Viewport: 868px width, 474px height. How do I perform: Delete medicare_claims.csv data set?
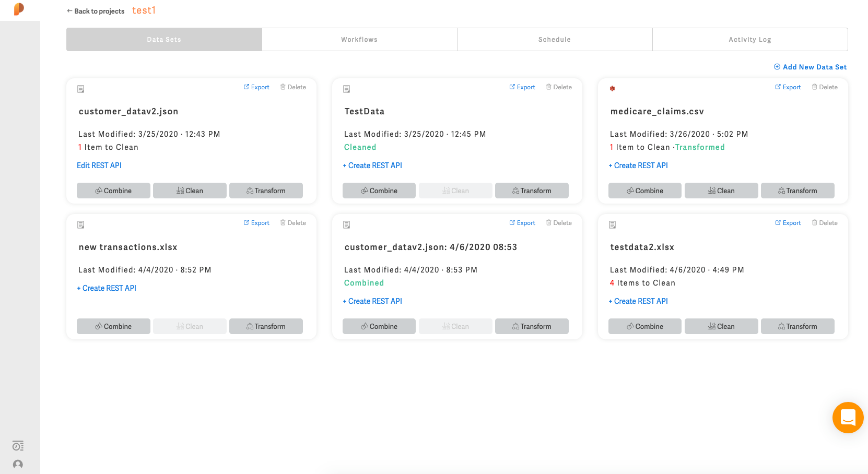point(825,87)
